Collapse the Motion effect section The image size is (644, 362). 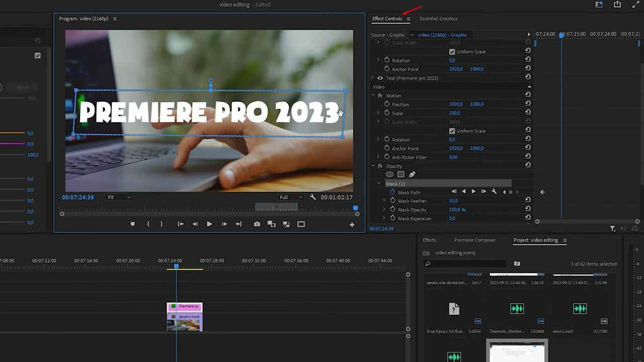pyautogui.click(x=373, y=96)
